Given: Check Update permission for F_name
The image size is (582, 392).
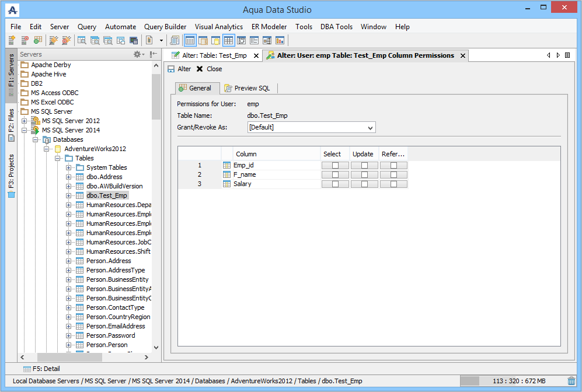Looking at the screenshot, I should [x=364, y=174].
